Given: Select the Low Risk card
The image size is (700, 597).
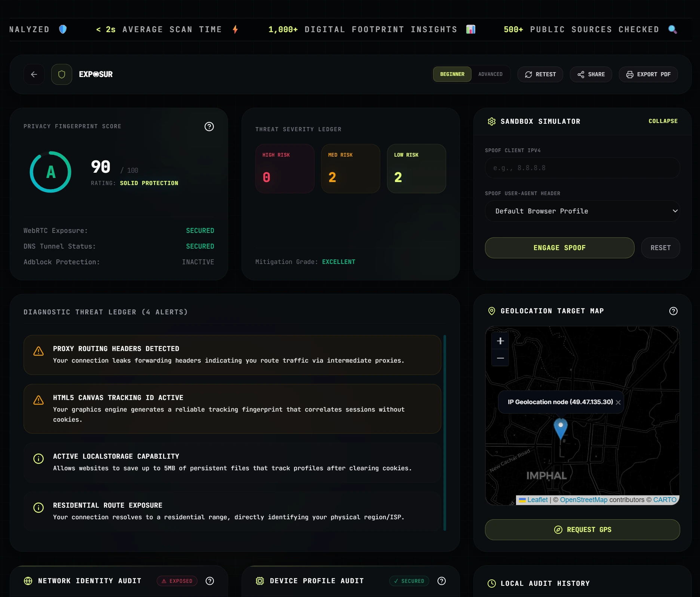Looking at the screenshot, I should (x=417, y=169).
